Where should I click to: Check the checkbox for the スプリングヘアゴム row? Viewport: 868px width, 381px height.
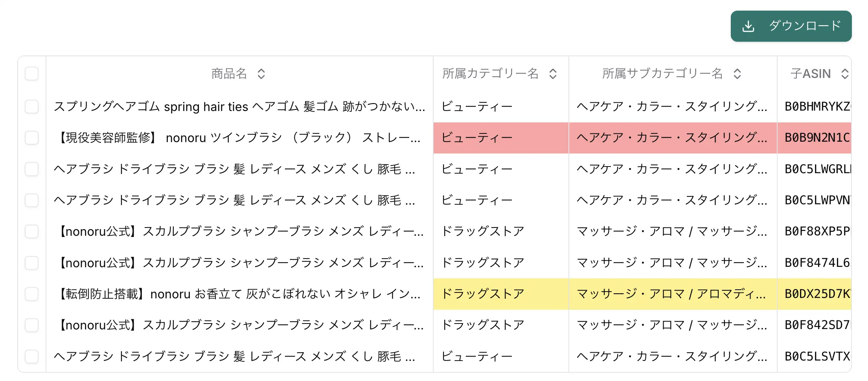[x=32, y=107]
